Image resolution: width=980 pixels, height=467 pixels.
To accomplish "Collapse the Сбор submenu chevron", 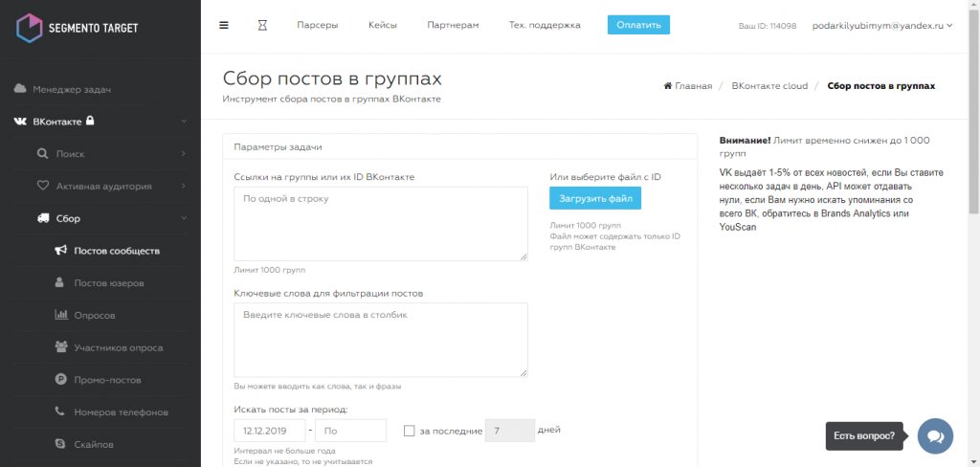I will pyautogui.click(x=184, y=218).
